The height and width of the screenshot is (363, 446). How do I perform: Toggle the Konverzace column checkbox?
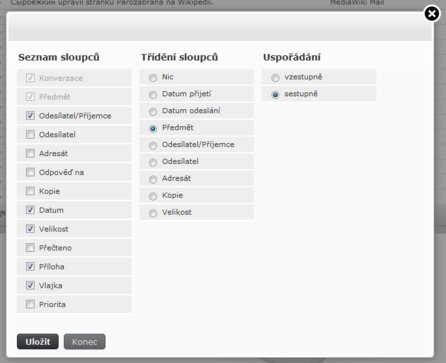point(30,78)
